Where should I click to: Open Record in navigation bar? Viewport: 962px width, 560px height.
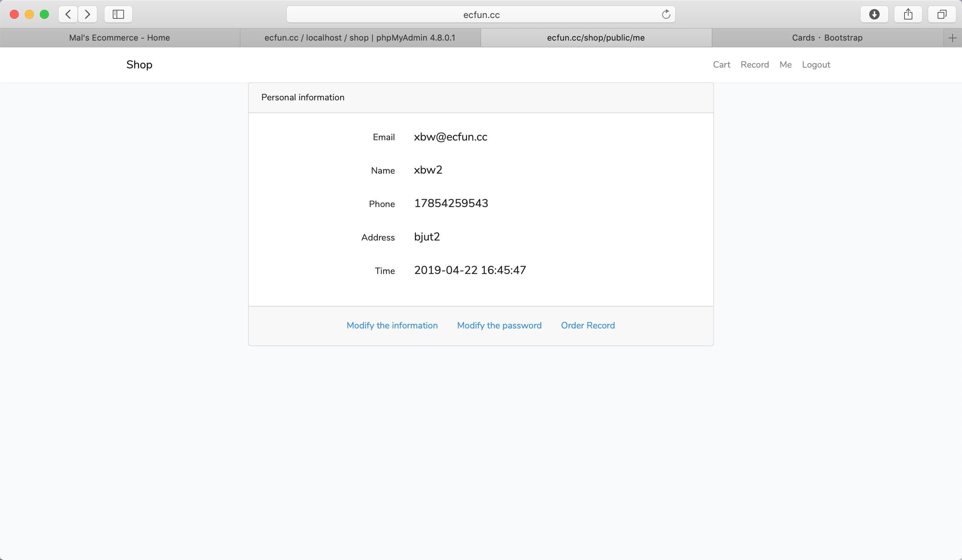click(754, 65)
